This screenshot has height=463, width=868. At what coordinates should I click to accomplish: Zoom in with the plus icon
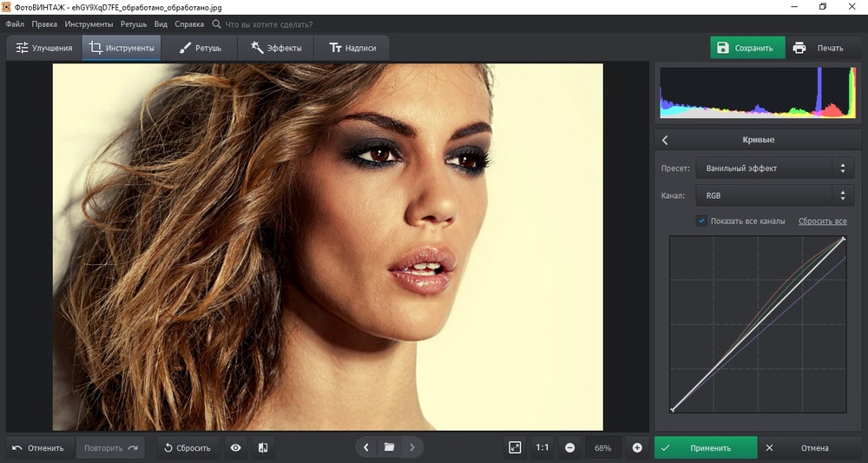[x=637, y=448]
